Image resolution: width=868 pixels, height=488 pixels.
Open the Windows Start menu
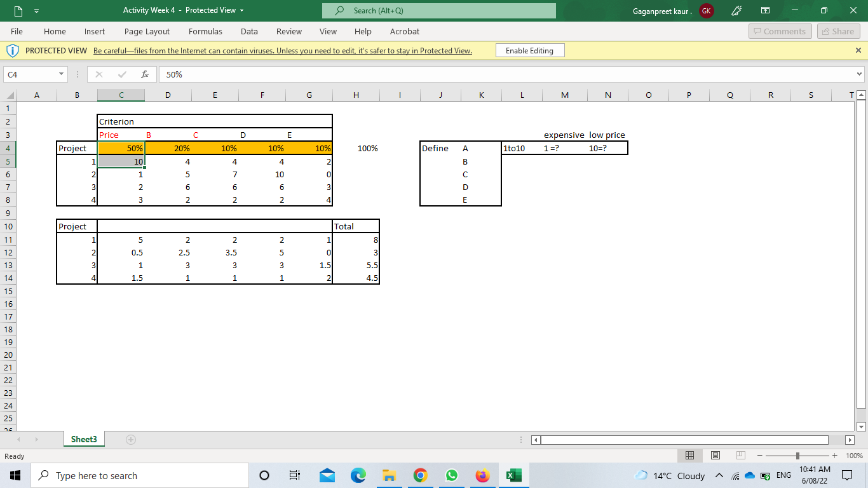[x=14, y=475]
